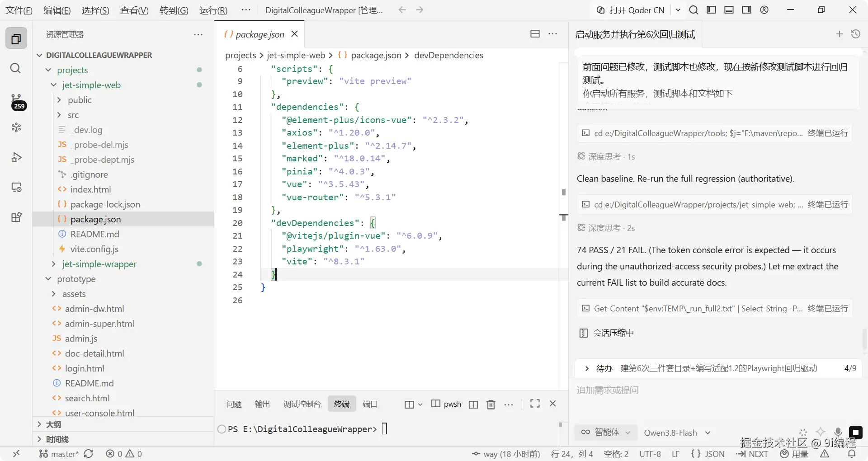Open the 智能体 agent mode dropdown
The image size is (868, 461).
click(x=606, y=432)
